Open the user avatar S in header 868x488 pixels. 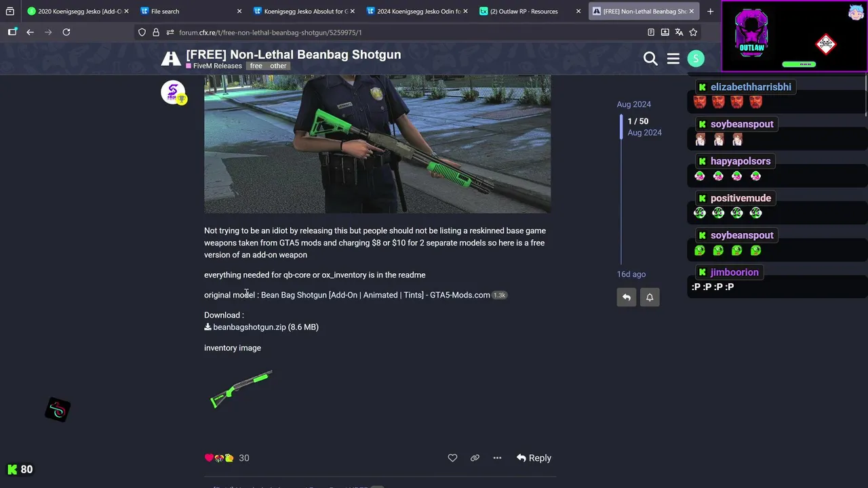[x=696, y=59]
